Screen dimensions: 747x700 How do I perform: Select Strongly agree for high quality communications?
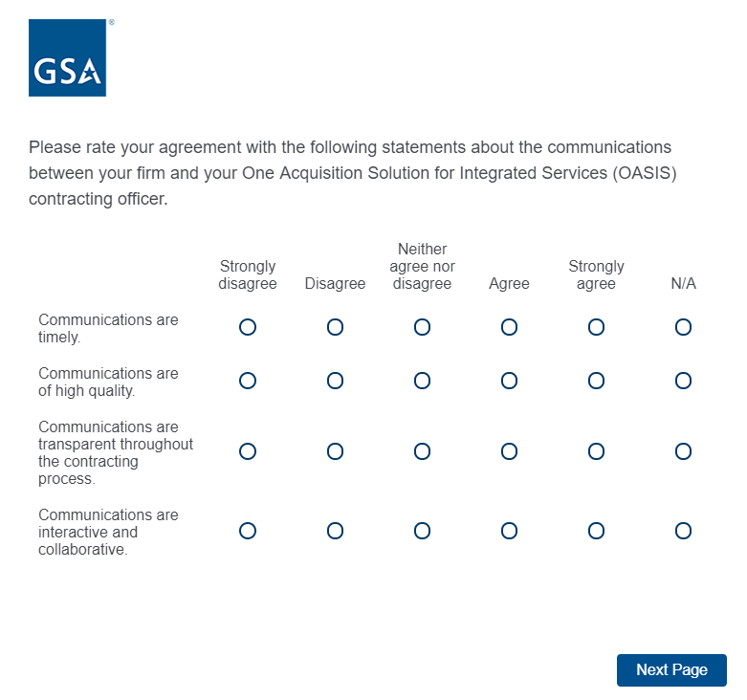(596, 381)
